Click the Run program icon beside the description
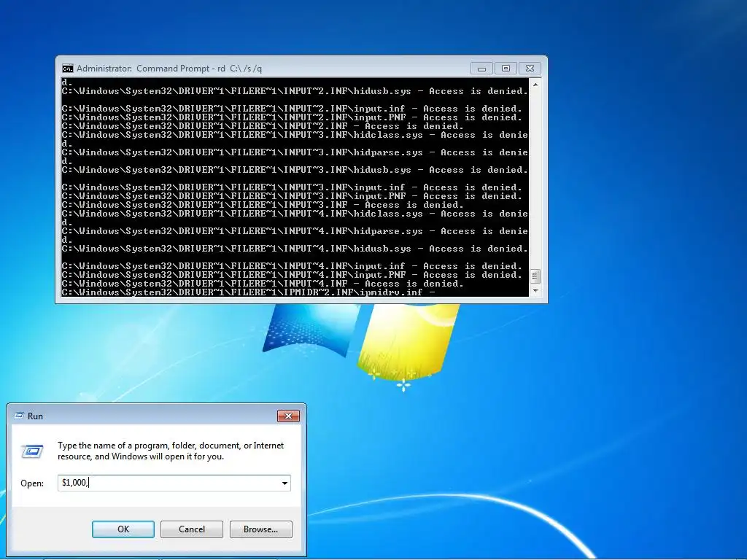This screenshot has height=560, width=747. 32,451
